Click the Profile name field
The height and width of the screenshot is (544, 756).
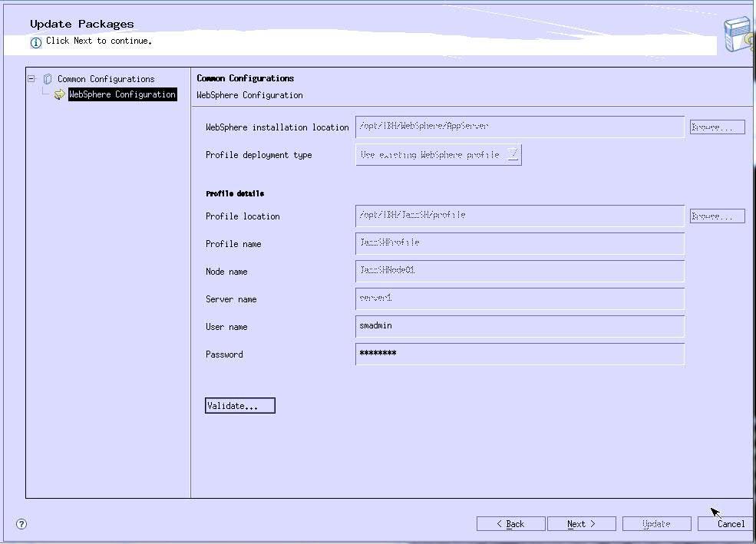[x=520, y=243]
